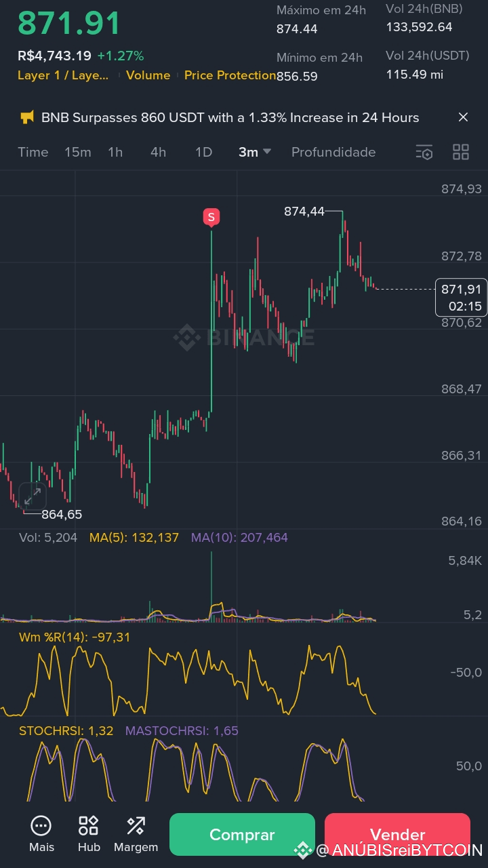Open the Mais menu icon
Image resolution: width=488 pixels, height=868 pixels.
coord(41,826)
